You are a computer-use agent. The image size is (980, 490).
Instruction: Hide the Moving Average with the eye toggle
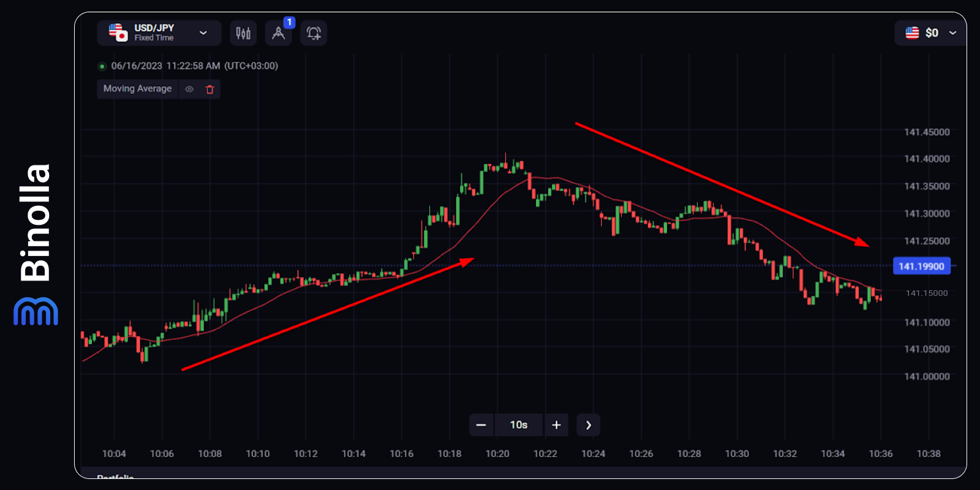[189, 89]
